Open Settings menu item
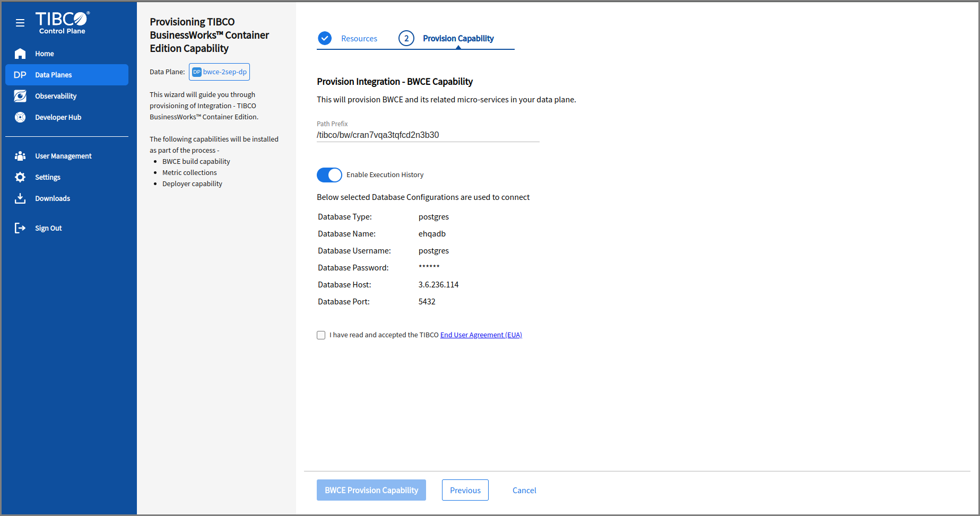 (x=67, y=177)
